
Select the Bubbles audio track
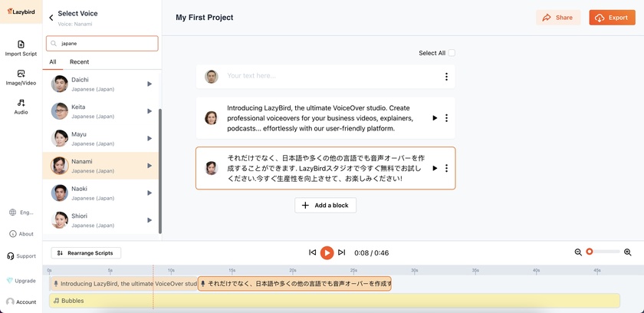point(334,301)
